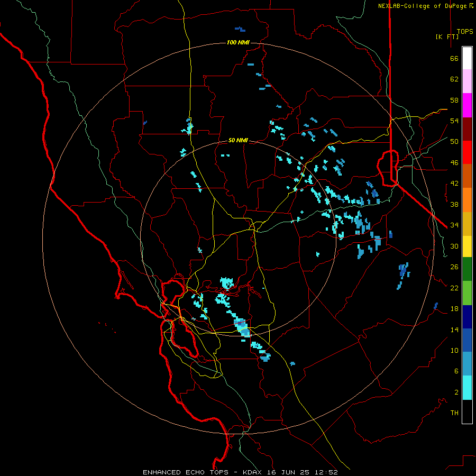The width and height of the screenshot is (476, 476).
Task: Click the black TH swatch at legend bottom
Action: [467, 411]
